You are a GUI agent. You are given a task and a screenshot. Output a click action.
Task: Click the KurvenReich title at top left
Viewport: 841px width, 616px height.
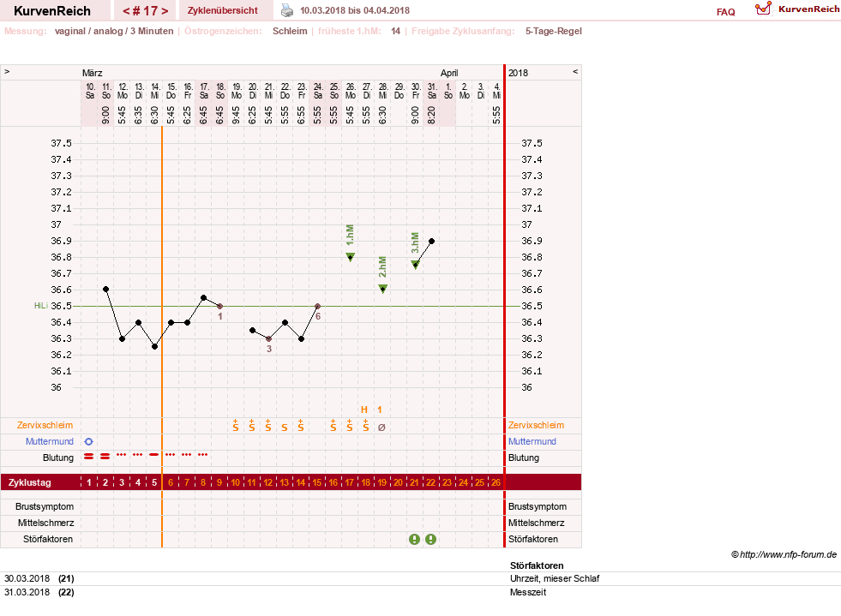[x=52, y=11]
